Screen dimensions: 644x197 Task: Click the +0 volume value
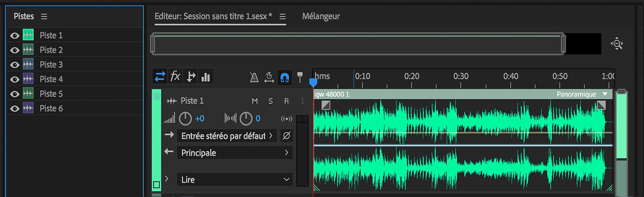click(x=199, y=119)
